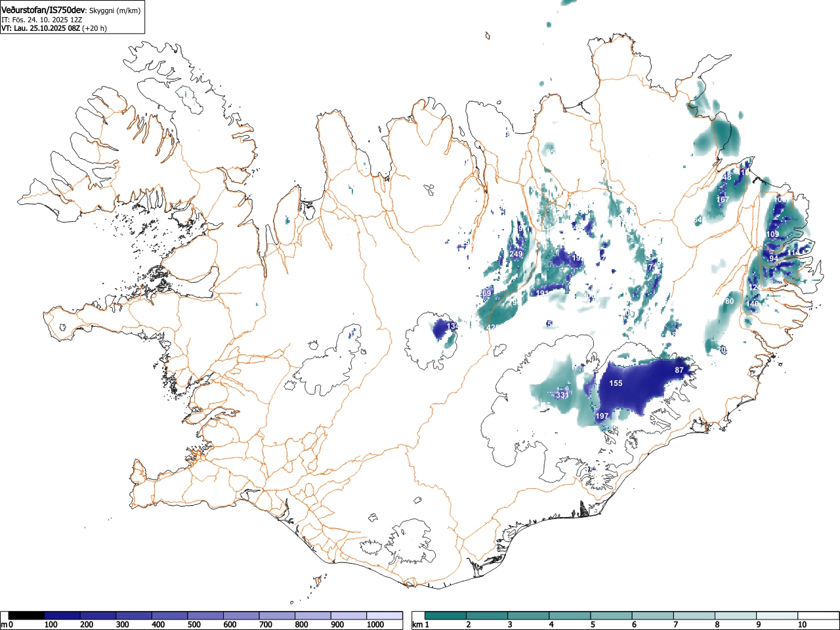
Task: Click the '94' visibility value in the Eastfjords
Action: 774,259
